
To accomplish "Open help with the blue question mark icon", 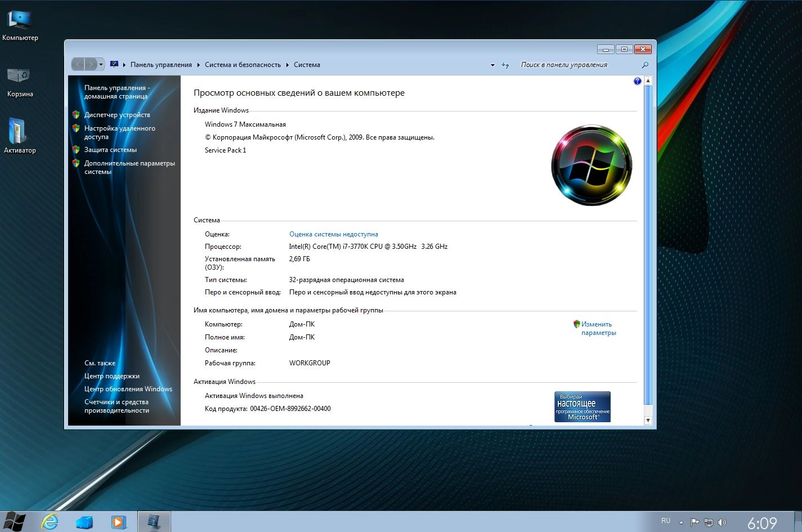I will [637, 81].
